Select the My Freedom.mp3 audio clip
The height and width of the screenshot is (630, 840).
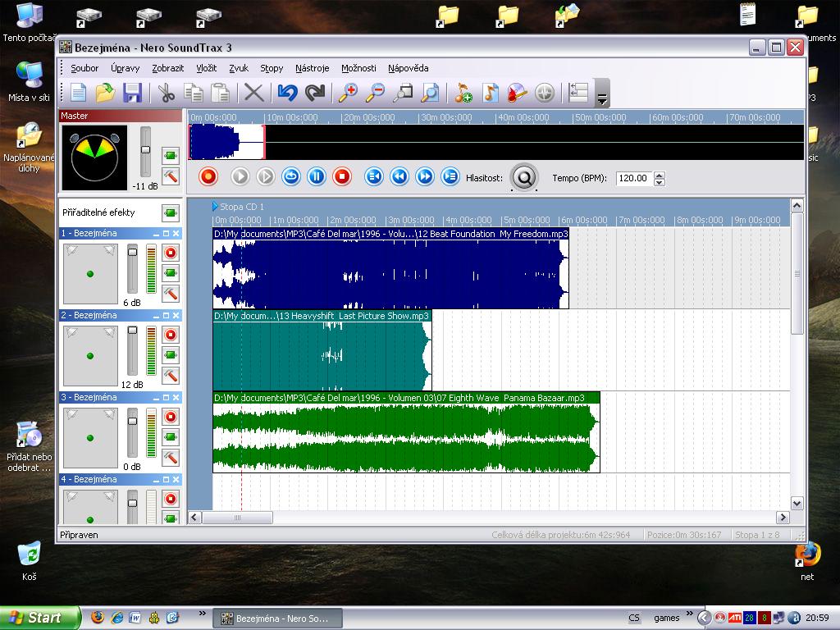coord(390,268)
